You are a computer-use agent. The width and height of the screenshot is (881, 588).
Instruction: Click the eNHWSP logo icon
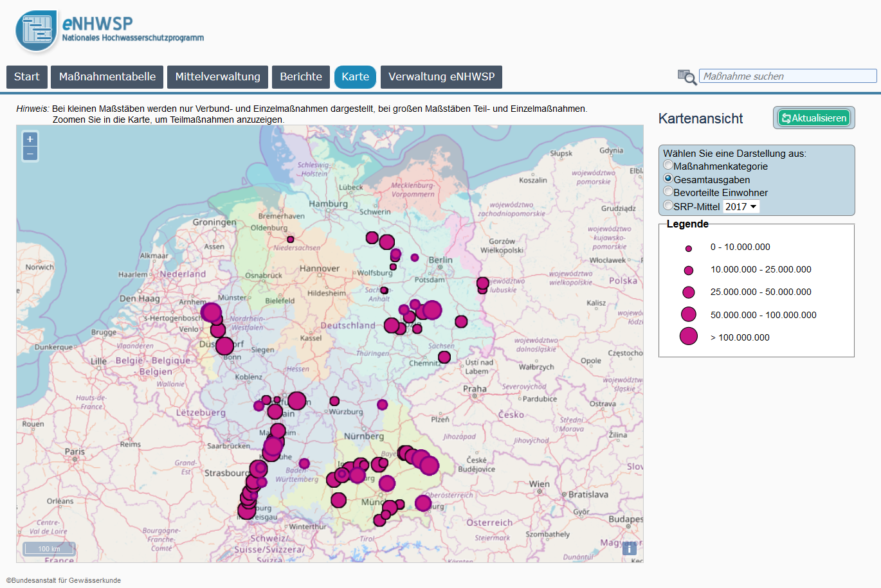tap(36, 31)
